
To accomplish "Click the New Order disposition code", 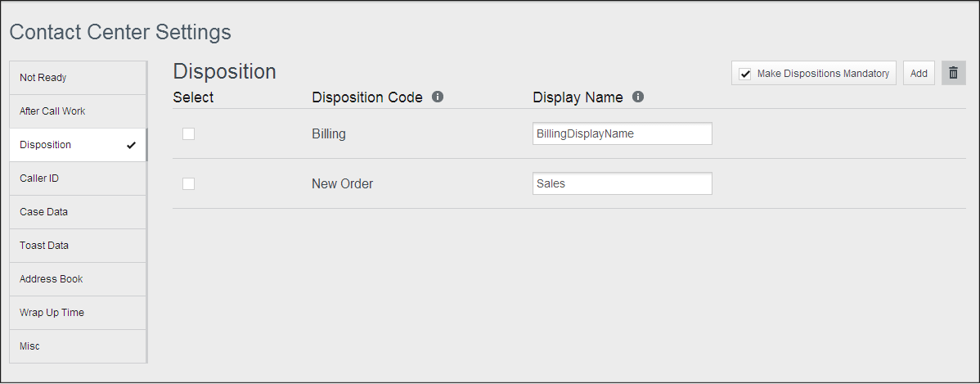I will point(342,183).
